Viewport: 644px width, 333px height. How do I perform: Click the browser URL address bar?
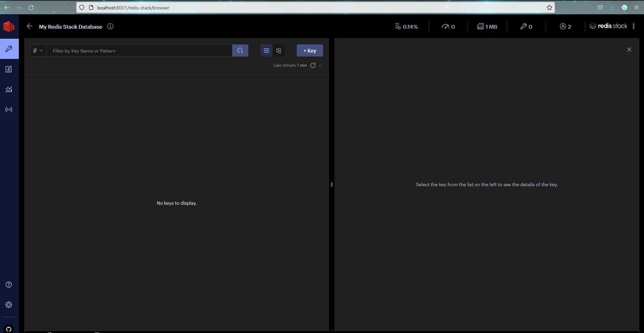click(316, 7)
